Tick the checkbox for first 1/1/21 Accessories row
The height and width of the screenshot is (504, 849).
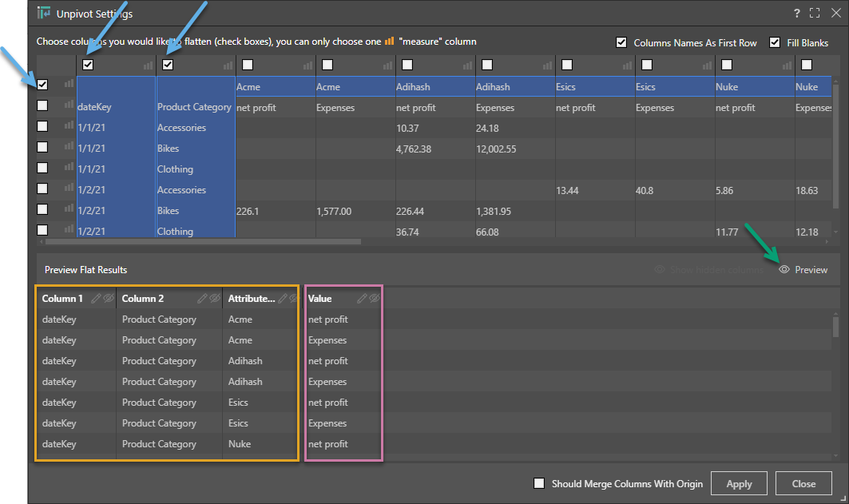(42, 126)
